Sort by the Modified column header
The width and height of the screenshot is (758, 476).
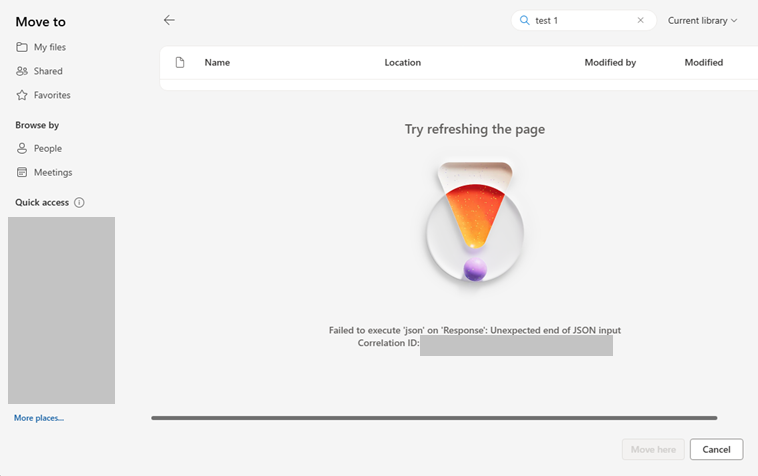click(703, 62)
